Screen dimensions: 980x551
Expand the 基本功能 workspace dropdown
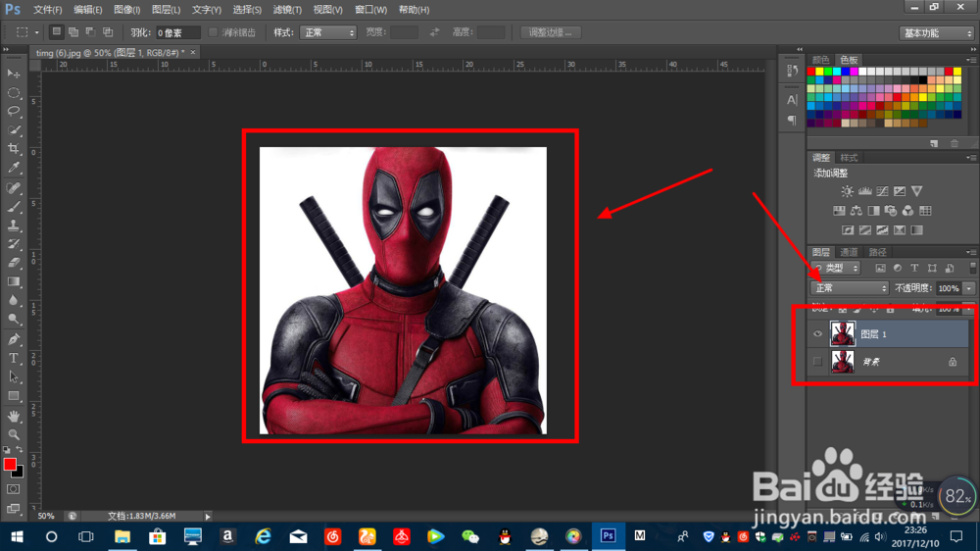[x=936, y=32]
